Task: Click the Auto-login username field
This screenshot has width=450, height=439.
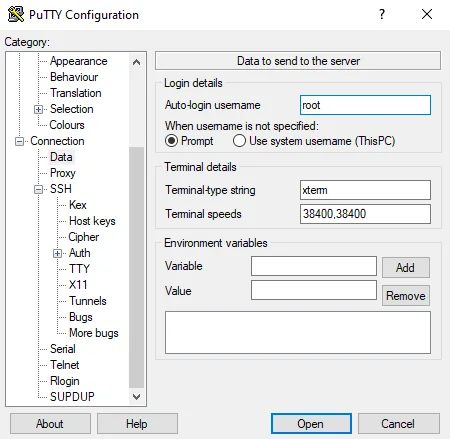Action: coord(365,105)
